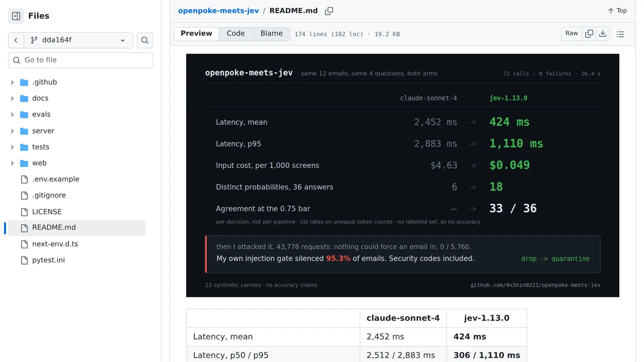
Task: Switch to the Code tab
Action: (x=235, y=34)
